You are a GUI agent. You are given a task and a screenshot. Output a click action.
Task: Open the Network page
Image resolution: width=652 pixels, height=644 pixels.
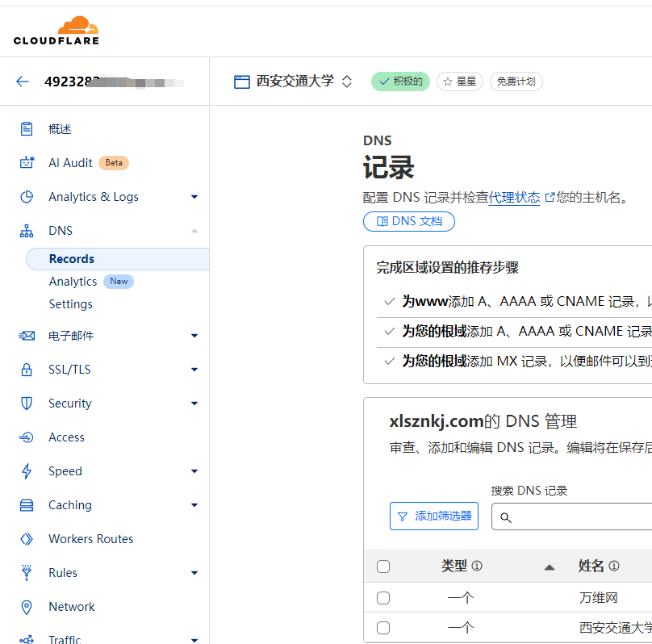click(72, 607)
